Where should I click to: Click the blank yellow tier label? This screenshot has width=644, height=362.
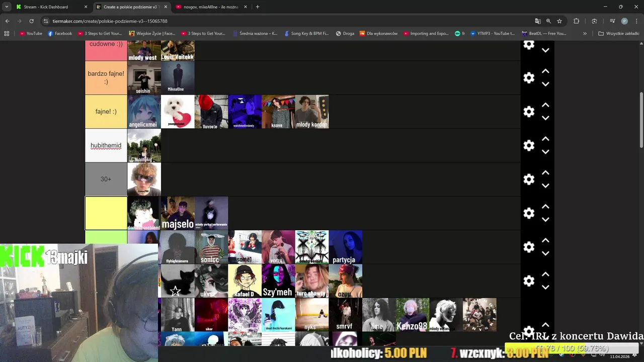pyautogui.click(x=106, y=213)
